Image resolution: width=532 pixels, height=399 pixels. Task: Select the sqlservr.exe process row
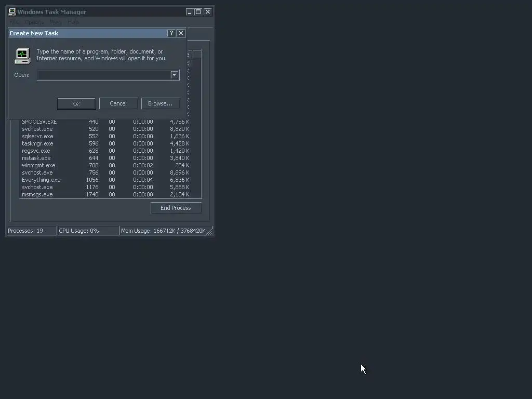[106, 137]
